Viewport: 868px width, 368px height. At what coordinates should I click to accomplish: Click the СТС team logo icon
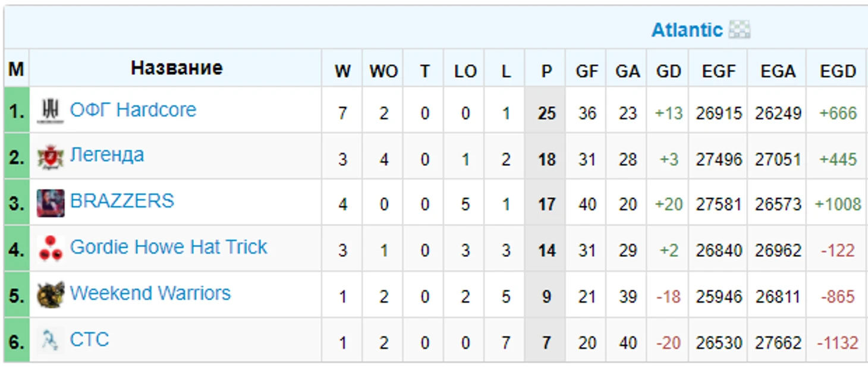pos(51,341)
